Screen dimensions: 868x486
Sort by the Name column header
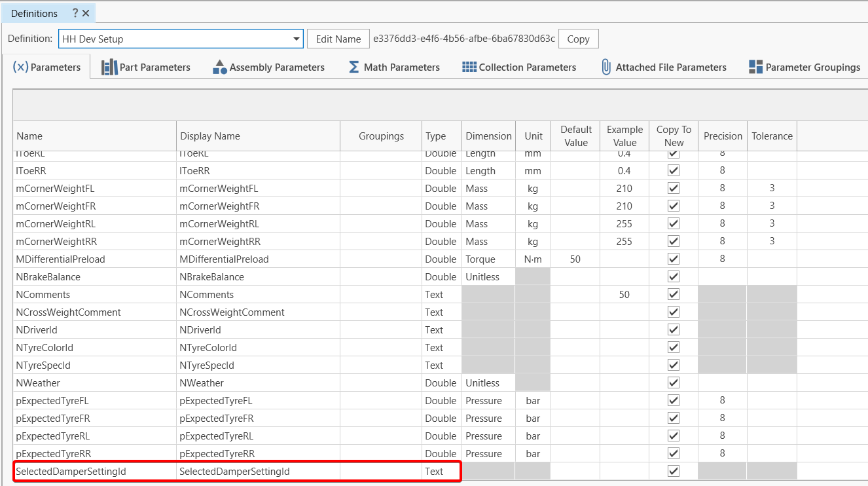pos(29,136)
